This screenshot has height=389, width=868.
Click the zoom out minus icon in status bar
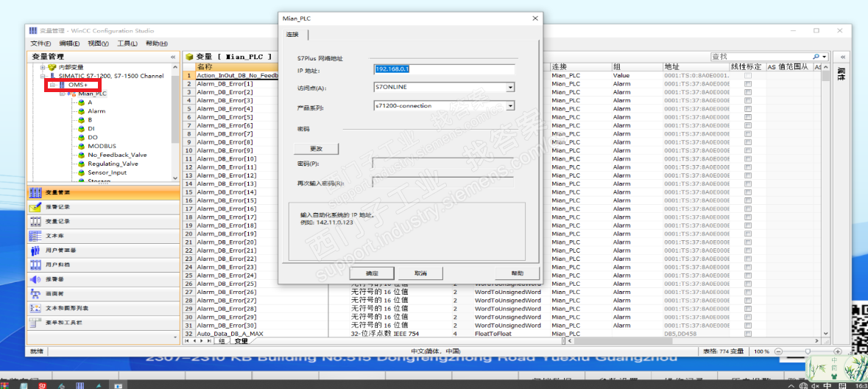point(778,351)
